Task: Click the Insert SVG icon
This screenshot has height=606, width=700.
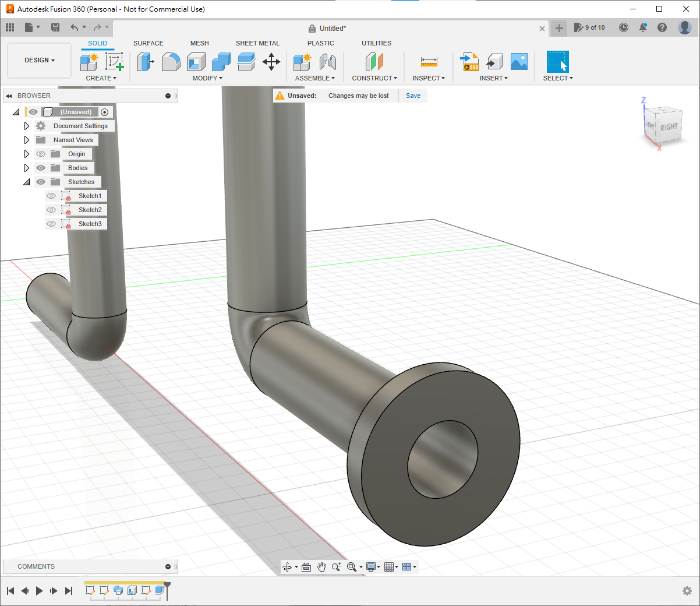Action: (469, 62)
